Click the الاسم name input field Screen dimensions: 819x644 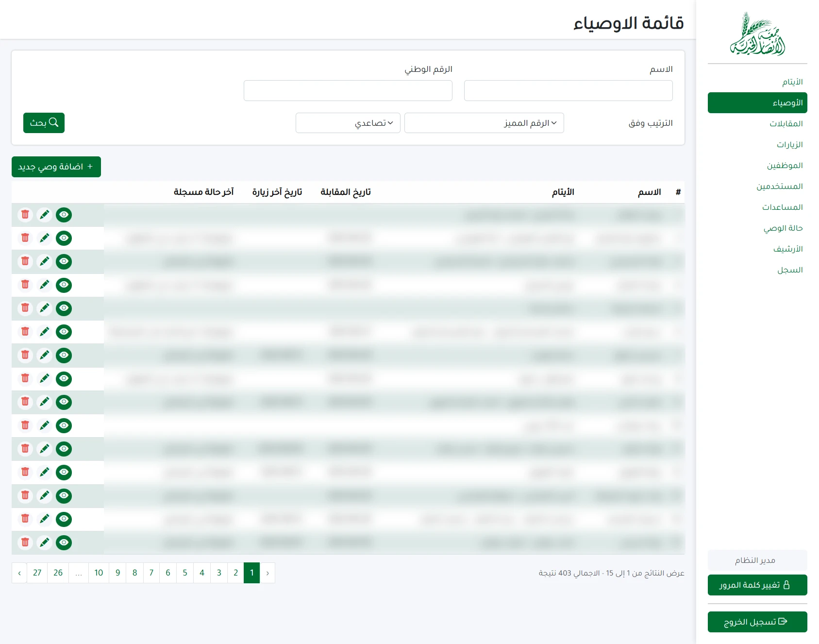click(x=568, y=91)
